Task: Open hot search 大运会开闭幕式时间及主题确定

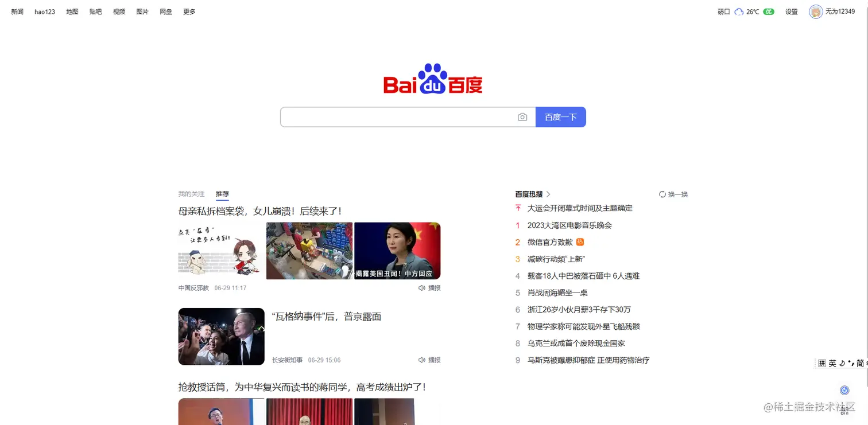Action: [580, 208]
